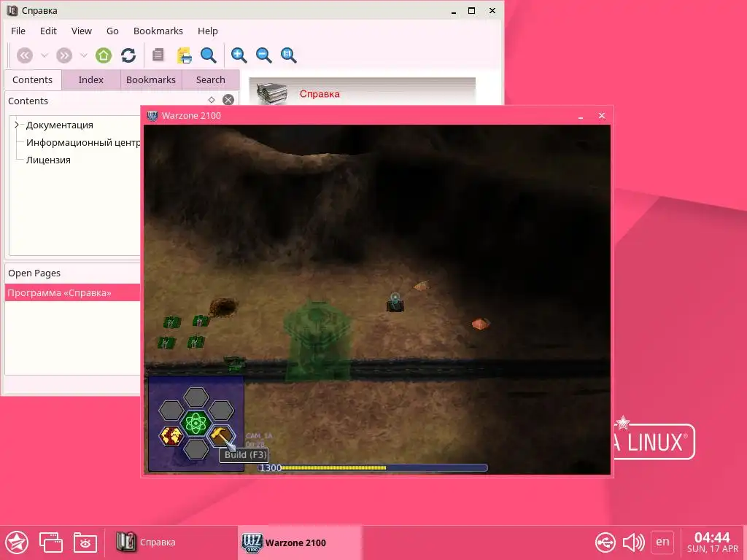Viewport: 747px width, 560px height.
Task: Switch to Warzone 2100 taskbar entry
Action: pos(299,542)
